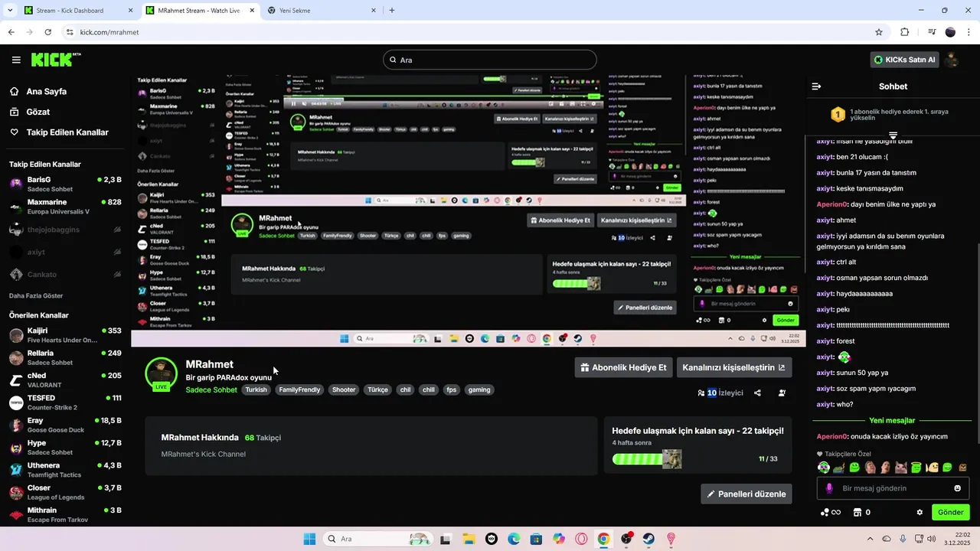Click the purple microphone icon in chat input
Viewport: 980px width, 551px height.
coord(829,488)
